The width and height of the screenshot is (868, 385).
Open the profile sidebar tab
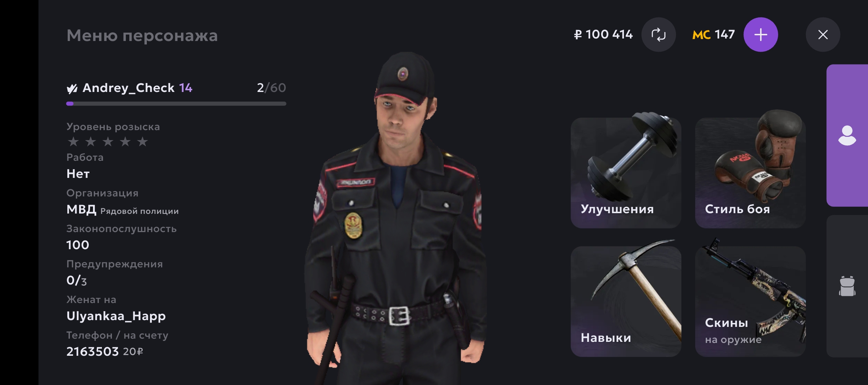(847, 135)
